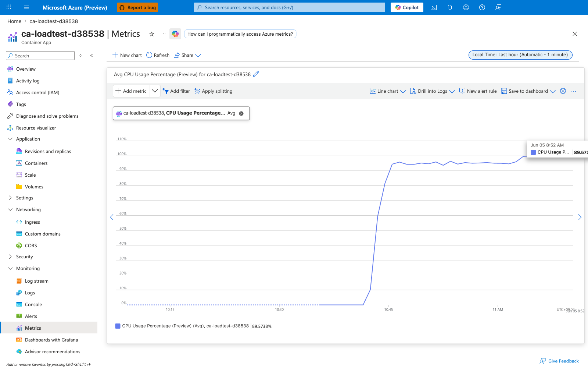Move chart time range backward
This screenshot has width=588, height=368.
tap(112, 217)
